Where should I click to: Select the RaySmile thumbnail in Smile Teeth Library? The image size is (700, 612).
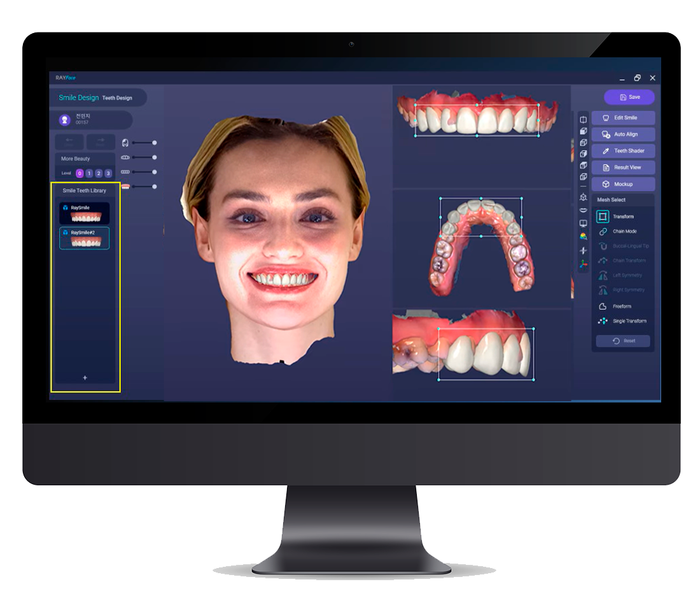[x=84, y=212]
